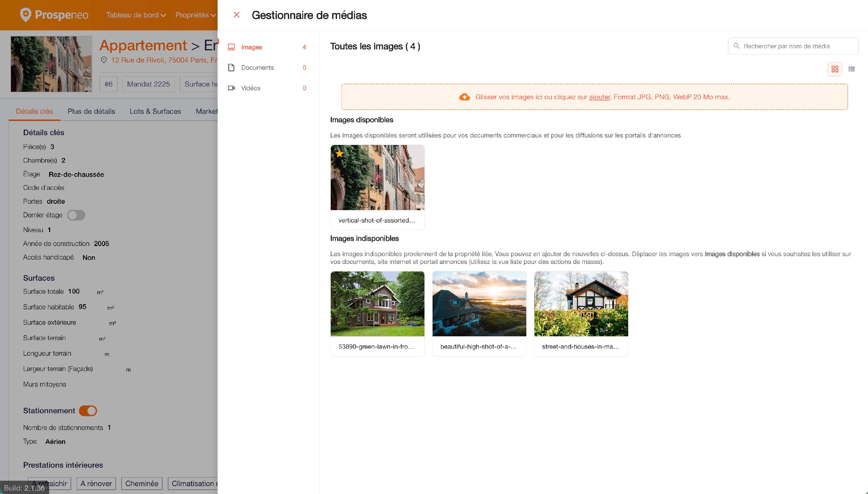Screen dimensions: 868x494
Task: Click the Images sidebar icon
Action: coord(231,47)
